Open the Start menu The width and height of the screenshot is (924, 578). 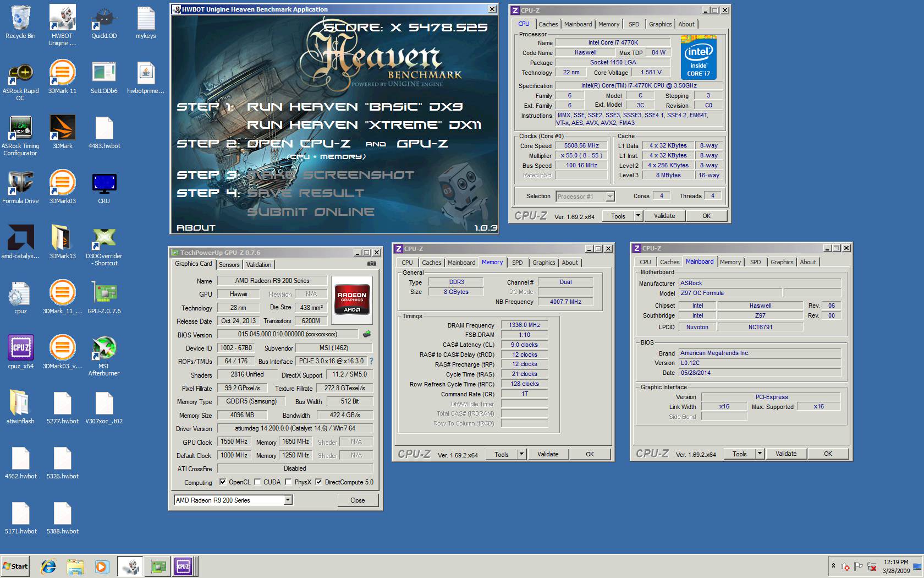pos(15,566)
